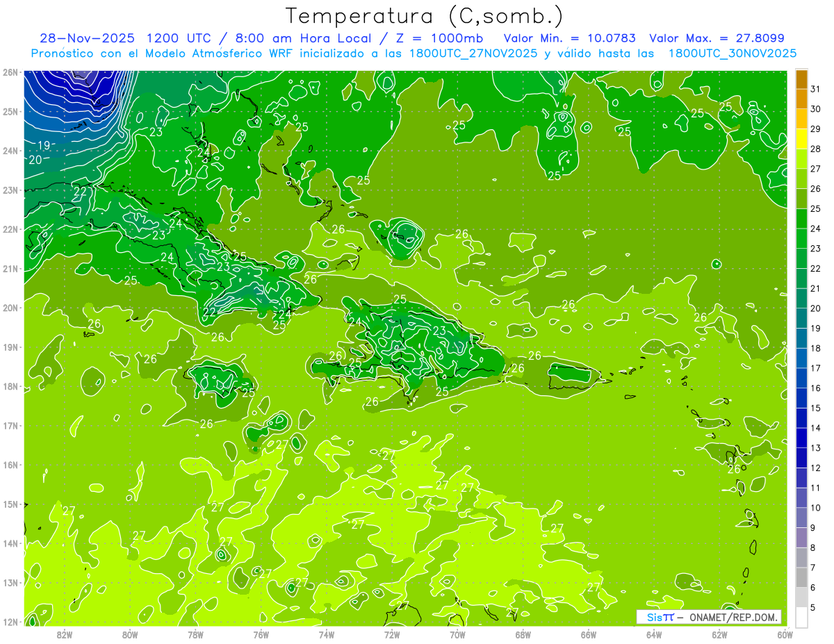Image resolution: width=834 pixels, height=644 pixels.
Task: Click the 23N latitude axis label
Action: click(x=10, y=190)
